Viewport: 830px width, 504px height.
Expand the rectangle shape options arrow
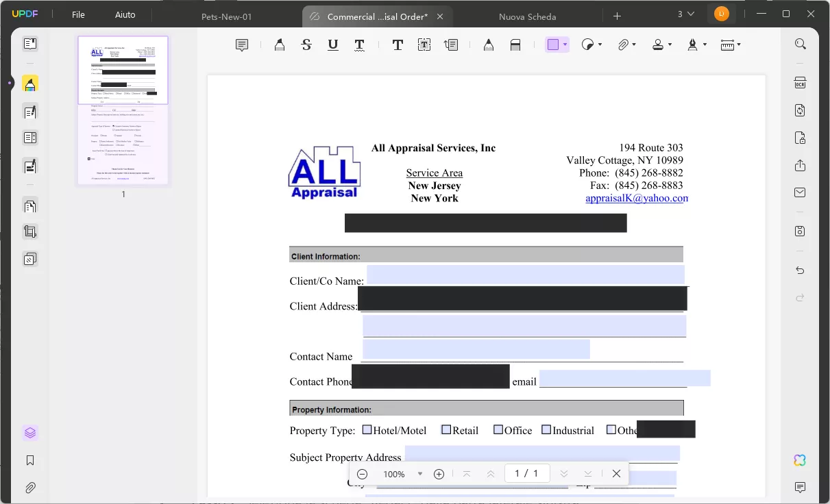click(x=565, y=45)
